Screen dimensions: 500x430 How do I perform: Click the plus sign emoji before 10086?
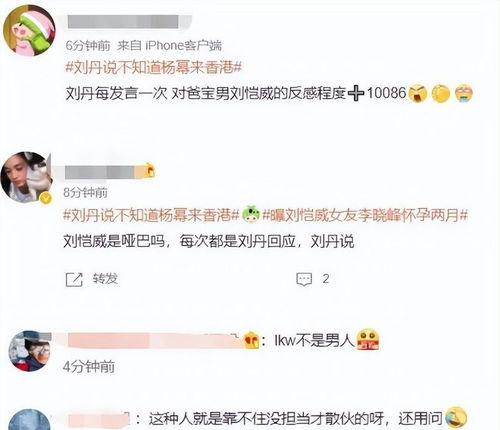pos(356,94)
